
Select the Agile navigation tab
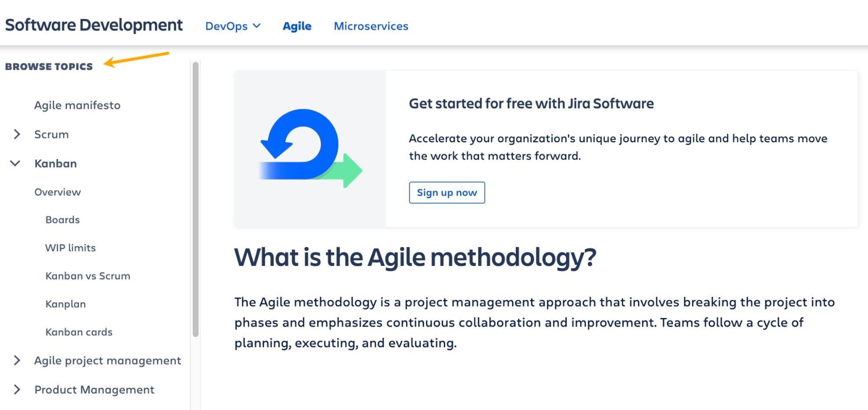pos(297,26)
